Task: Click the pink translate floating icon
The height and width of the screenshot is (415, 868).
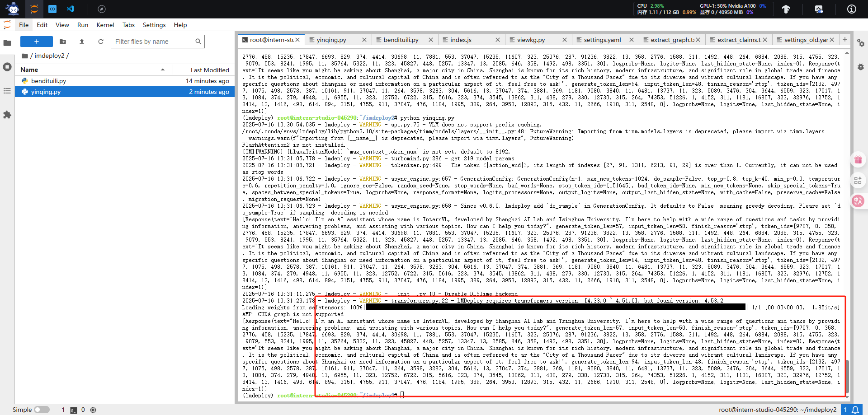Action: [858, 201]
